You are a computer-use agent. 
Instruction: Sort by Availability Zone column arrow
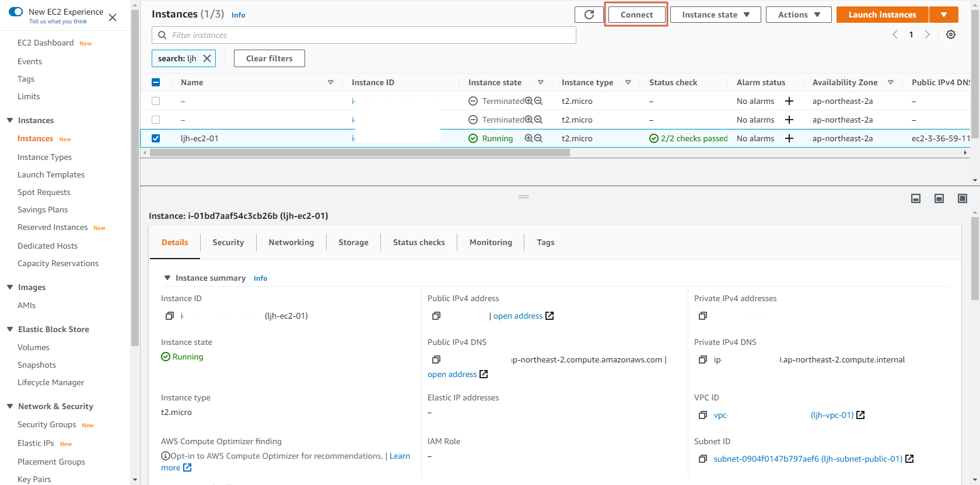(x=891, y=82)
